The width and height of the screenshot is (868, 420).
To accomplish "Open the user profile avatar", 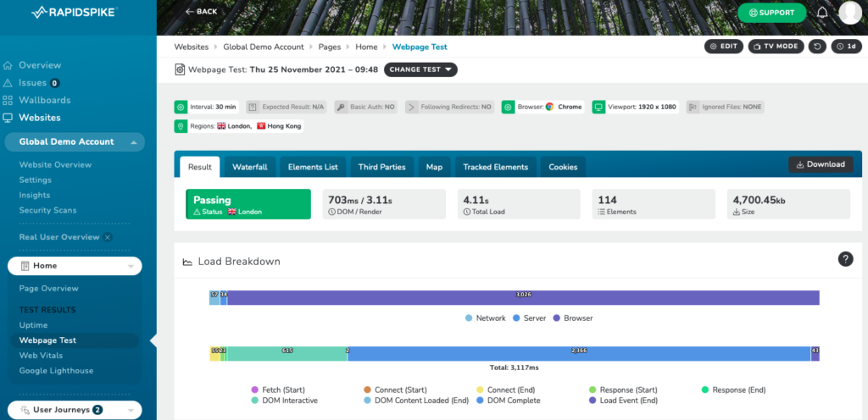I will (850, 13).
